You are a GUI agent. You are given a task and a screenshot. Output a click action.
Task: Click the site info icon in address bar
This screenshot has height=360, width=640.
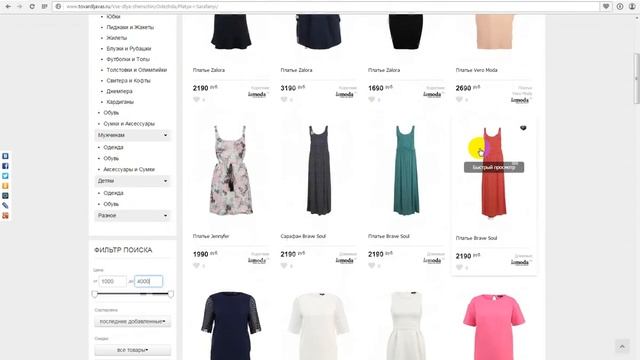[58, 7]
